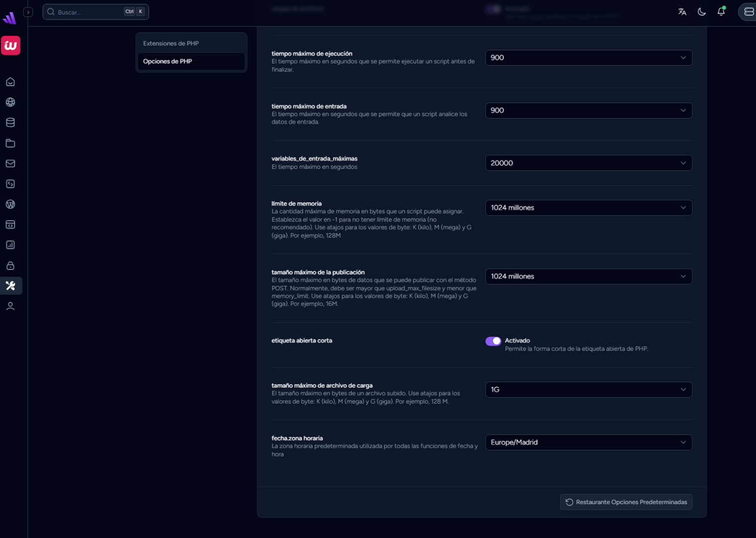This screenshot has height=538, width=756.
Task: Open the email envelope sidebar icon
Action: pos(10,163)
